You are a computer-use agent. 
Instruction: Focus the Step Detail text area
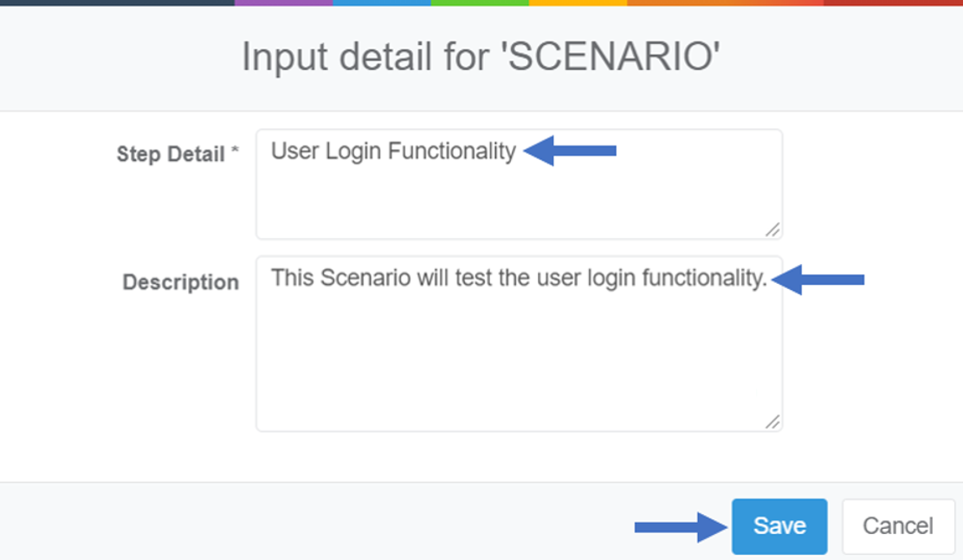pos(519,184)
